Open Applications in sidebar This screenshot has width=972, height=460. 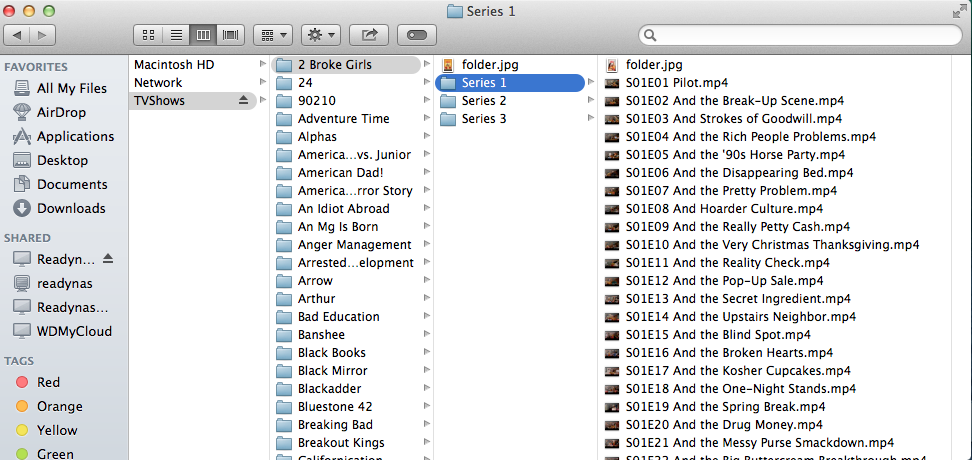pos(63,136)
